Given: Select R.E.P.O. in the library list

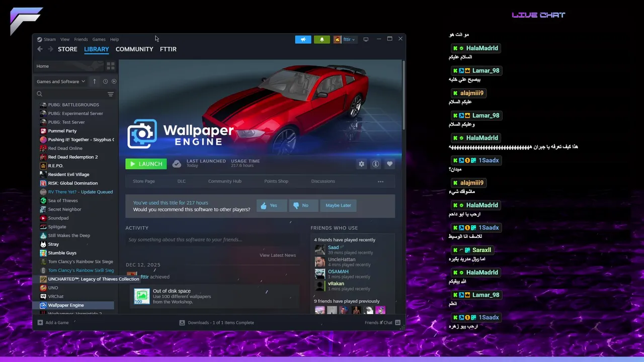Looking at the screenshot, I should (55, 166).
